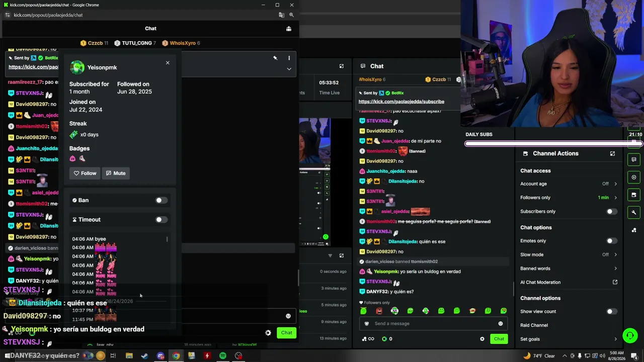Unpin the BotRix pinned message

click(x=275, y=58)
